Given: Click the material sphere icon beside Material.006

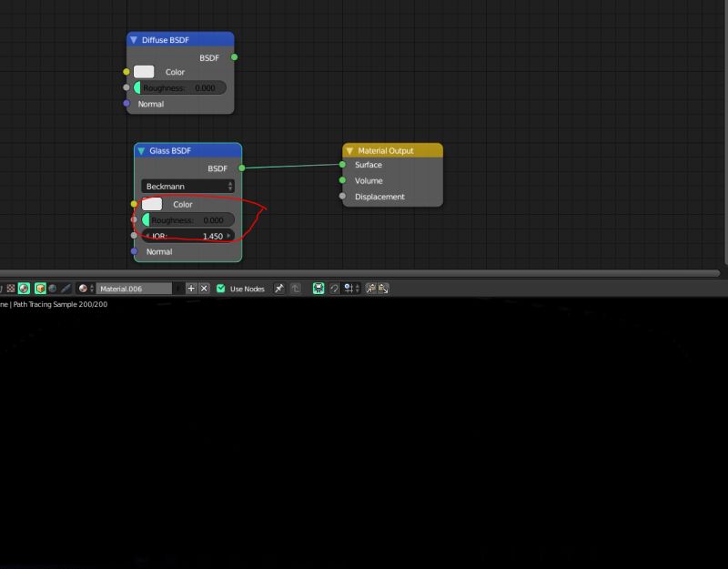Looking at the screenshot, I should (82, 289).
